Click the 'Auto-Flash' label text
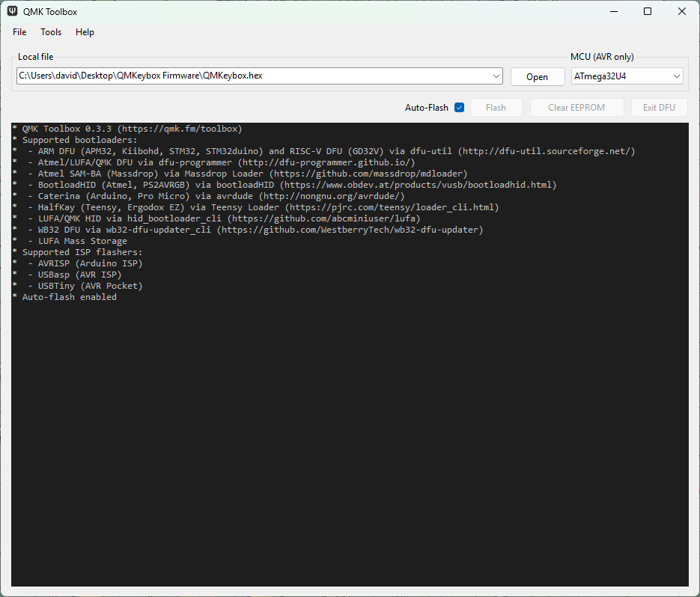 tap(426, 108)
